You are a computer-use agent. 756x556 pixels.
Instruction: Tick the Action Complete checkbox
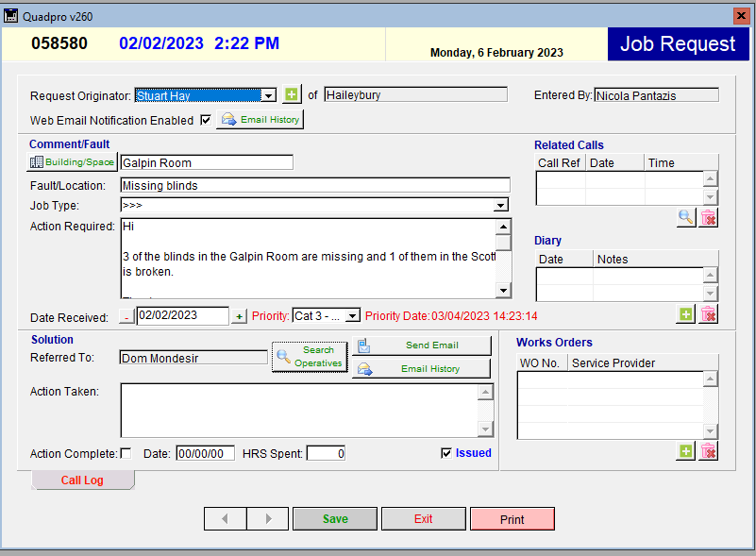point(126,453)
